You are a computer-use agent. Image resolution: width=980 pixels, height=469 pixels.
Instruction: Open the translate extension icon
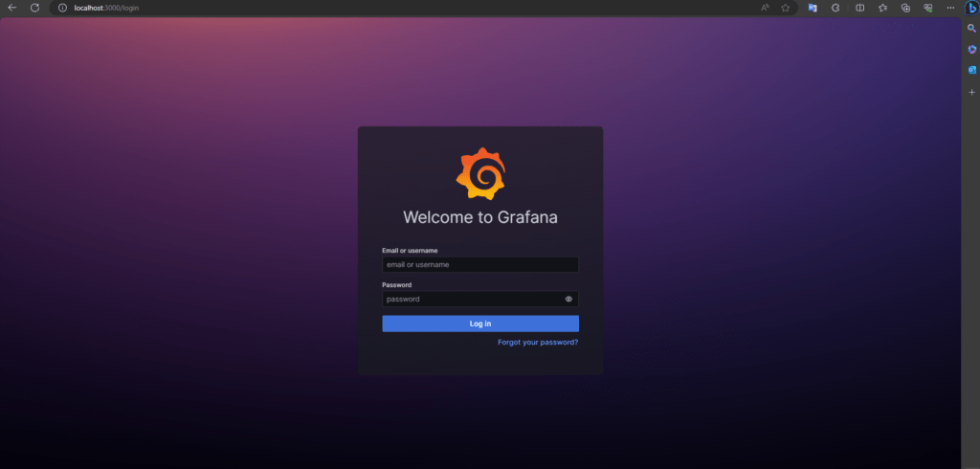click(812, 8)
